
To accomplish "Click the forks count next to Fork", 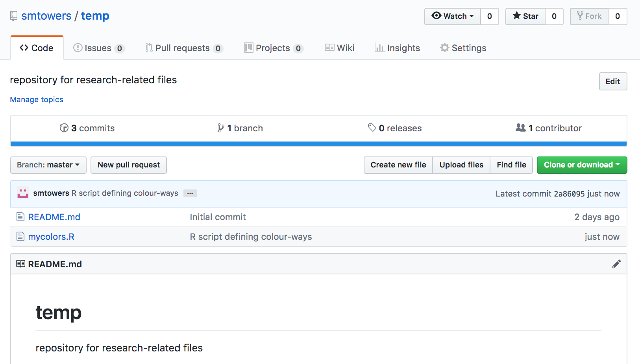I will (x=618, y=16).
